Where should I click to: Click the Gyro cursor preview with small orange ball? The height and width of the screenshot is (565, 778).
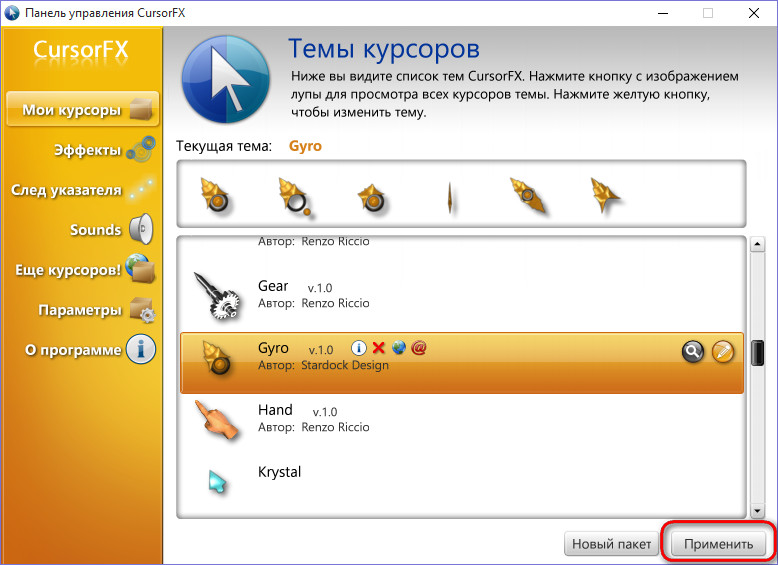(295, 197)
